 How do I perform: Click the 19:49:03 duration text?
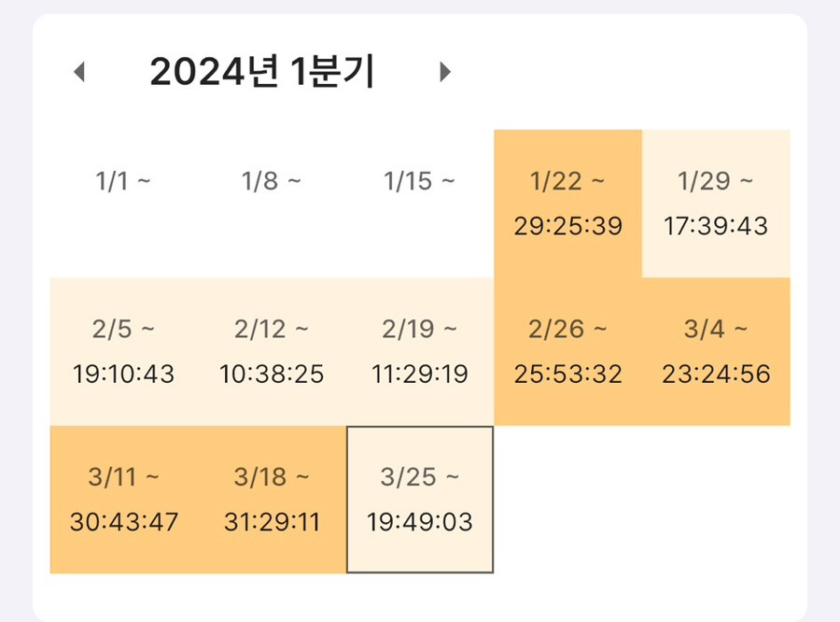click(x=420, y=522)
